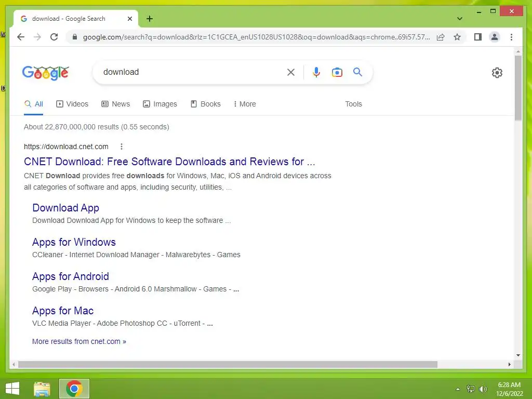Viewport: 532px width, 399px height.
Task: Click into the search field containing download
Action: tap(193, 72)
